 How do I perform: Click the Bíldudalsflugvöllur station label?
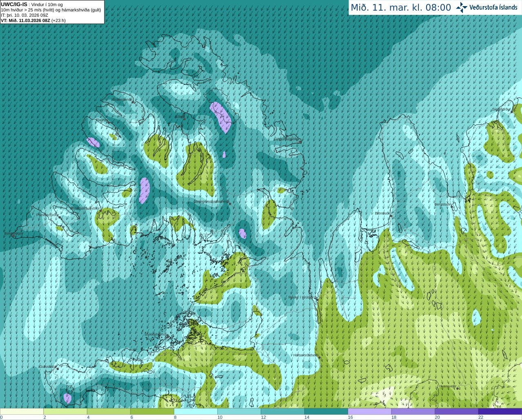(x=85, y=208)
